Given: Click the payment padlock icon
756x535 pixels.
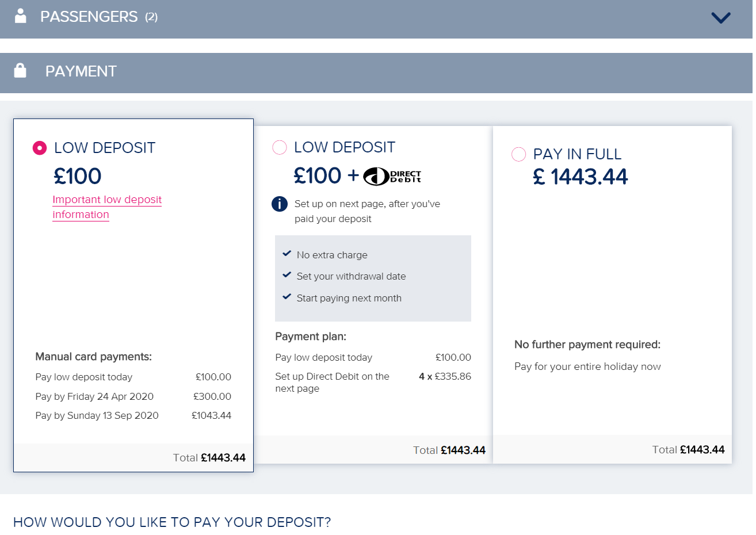Looking at the screenshot, I should coord(20,71).
